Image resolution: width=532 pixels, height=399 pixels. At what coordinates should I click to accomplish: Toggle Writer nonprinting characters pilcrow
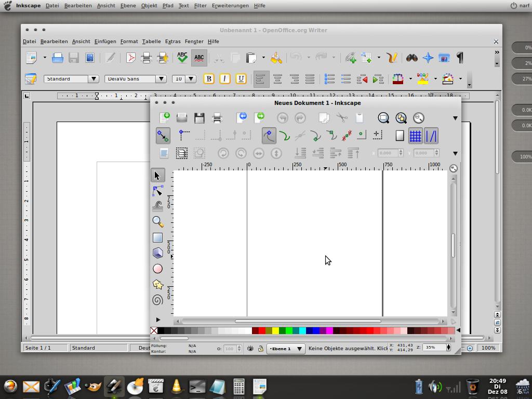(460, 58)
